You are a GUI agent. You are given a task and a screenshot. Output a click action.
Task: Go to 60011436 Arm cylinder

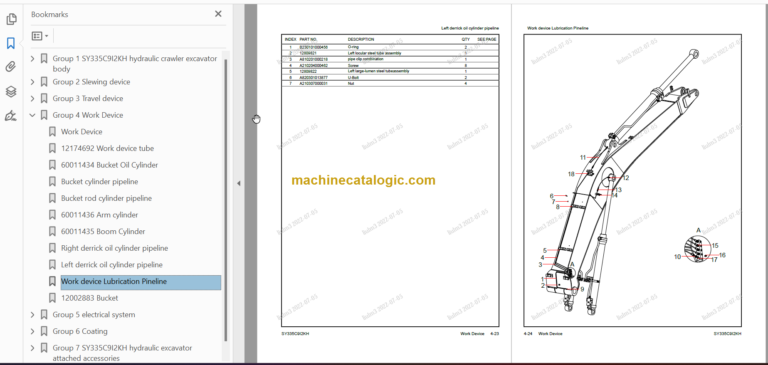tap(99, 215)
